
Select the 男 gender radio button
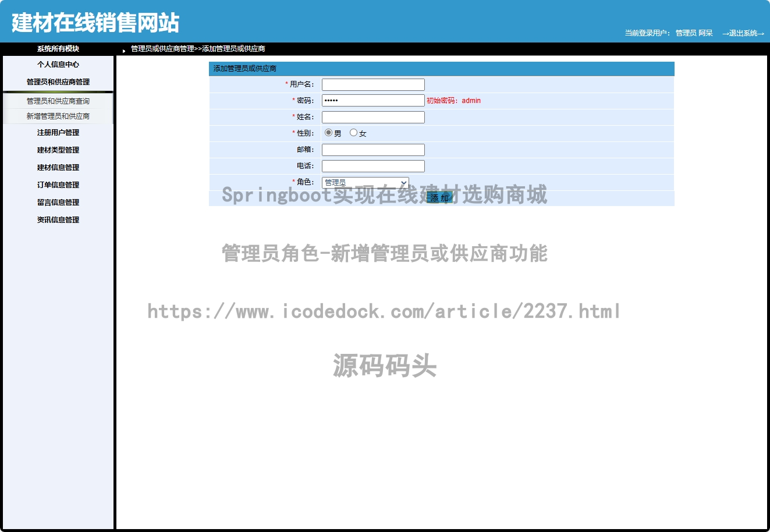328,133
